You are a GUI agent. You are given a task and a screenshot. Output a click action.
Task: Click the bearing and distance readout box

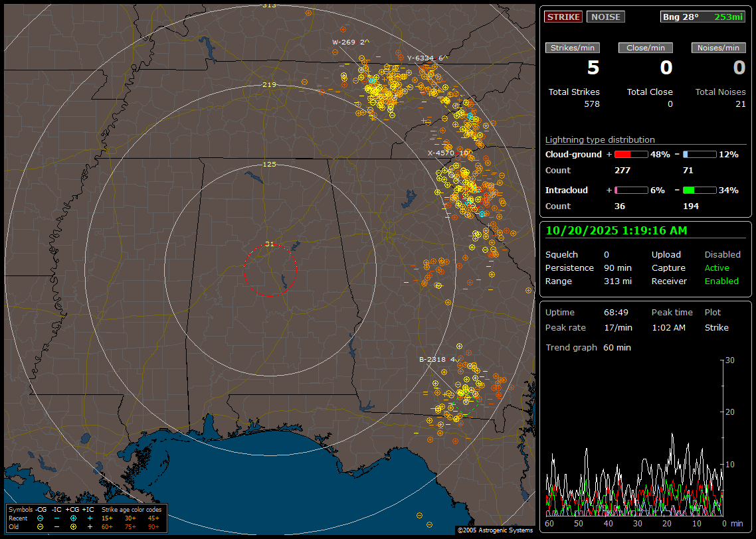click(x=703, y=17)
